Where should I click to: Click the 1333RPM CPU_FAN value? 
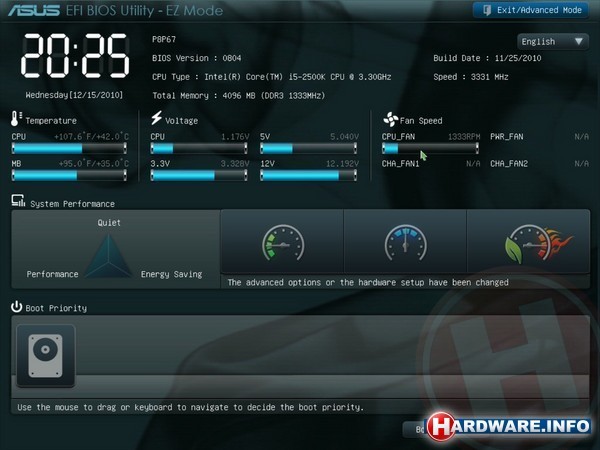click(464, 137)
